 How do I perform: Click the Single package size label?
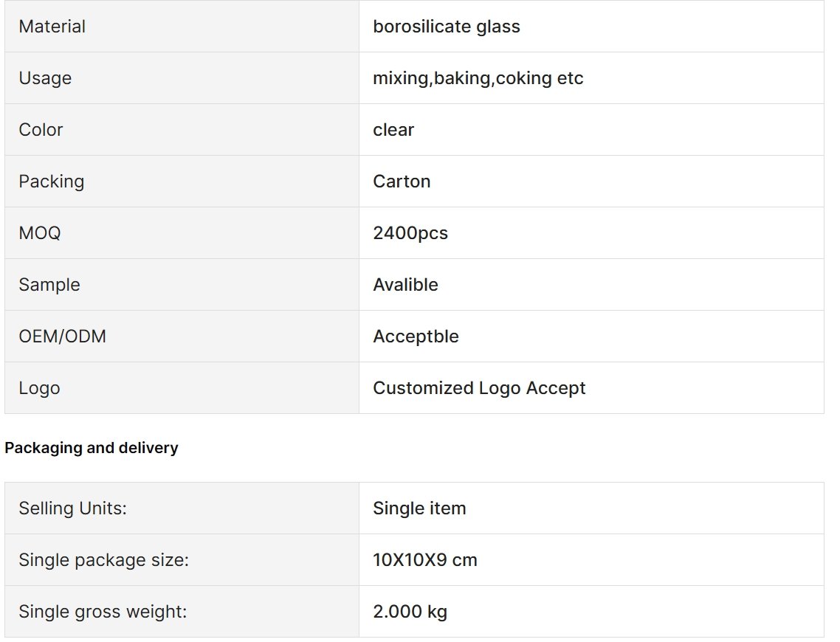[x=104, y=559]
